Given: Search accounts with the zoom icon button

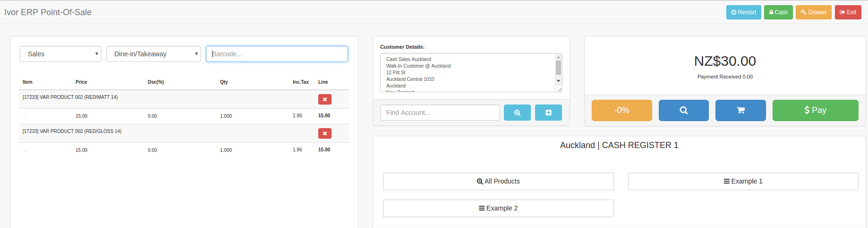Looking at the screenshot, I should (517, 113).
